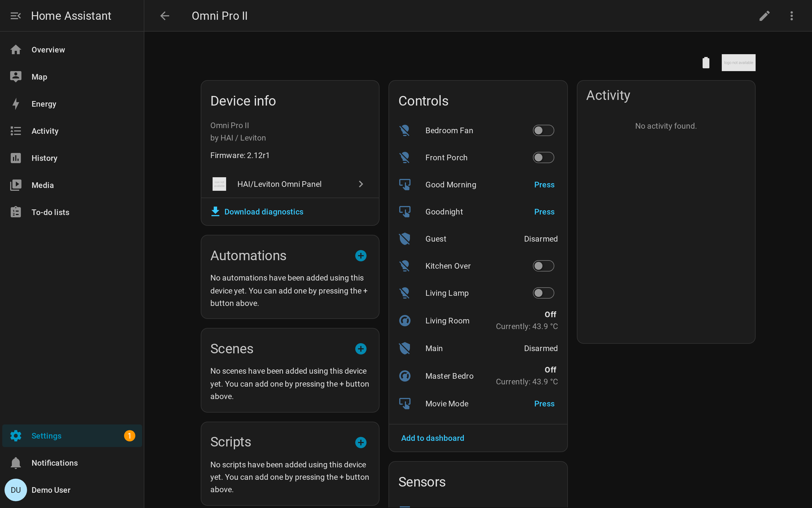Click the Energy lightning bolt icon

point(16,104)
